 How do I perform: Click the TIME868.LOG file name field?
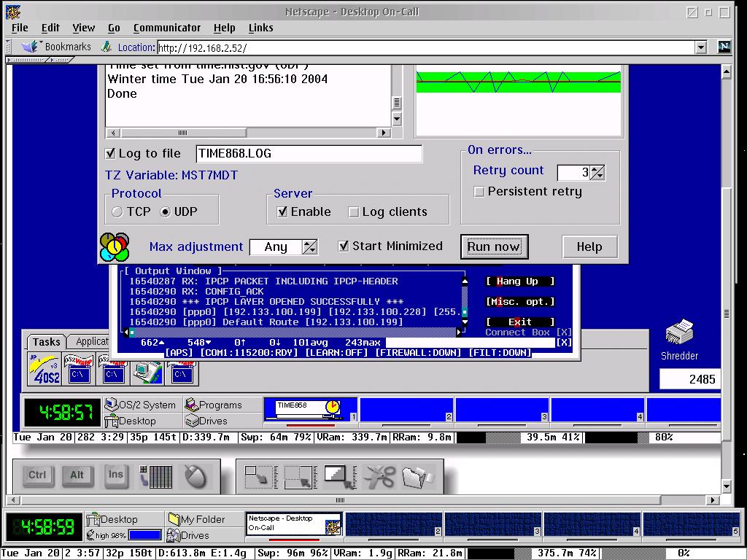coord(309,153)
